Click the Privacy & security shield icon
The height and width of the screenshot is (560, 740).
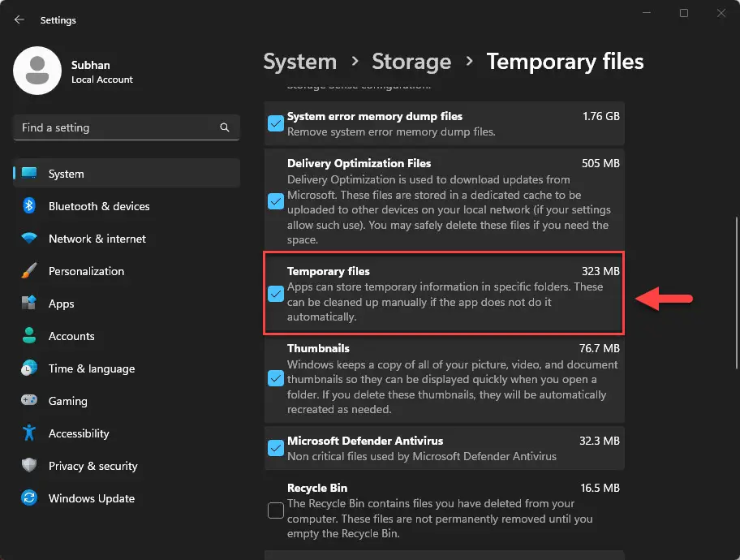coord(29,466)
